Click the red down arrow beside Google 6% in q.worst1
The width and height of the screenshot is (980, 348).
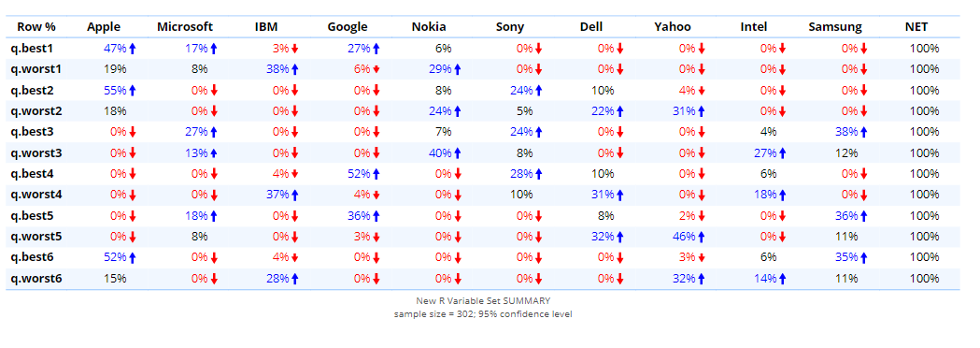pyautogui.click(x=376, y=69)
